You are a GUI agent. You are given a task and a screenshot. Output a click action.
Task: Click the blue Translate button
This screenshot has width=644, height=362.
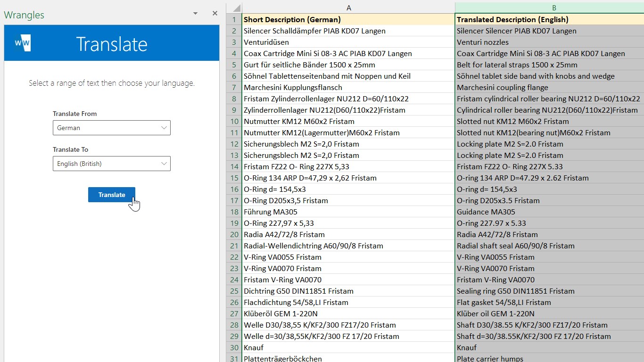[x=112, y=195]
